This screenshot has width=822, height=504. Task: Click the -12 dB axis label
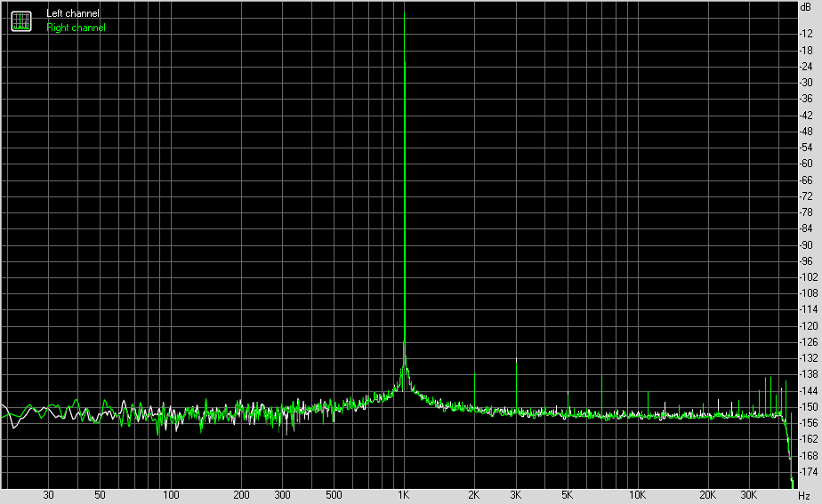point(806,34)
